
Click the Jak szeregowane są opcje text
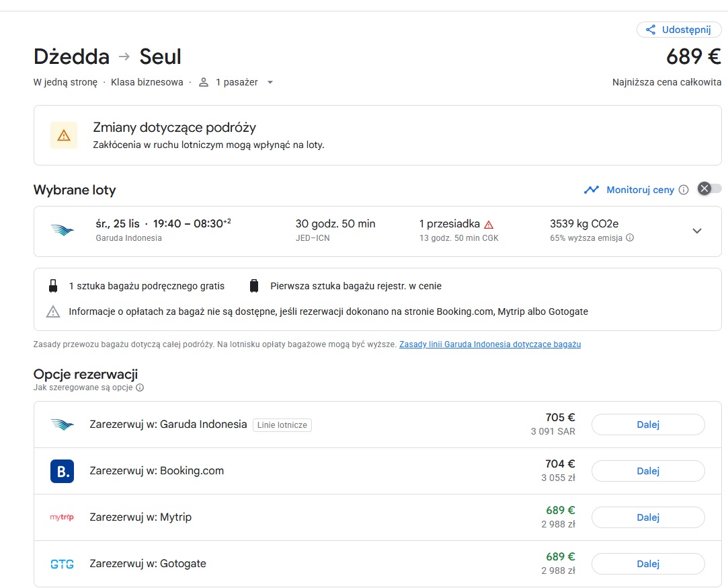(x=83, y=388)
